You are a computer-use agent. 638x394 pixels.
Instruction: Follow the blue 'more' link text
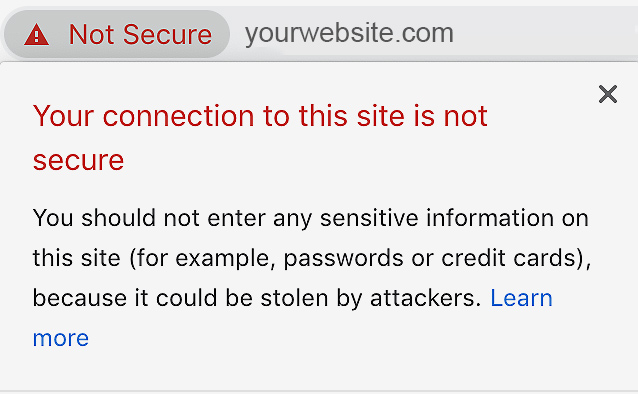coord(61,338)
